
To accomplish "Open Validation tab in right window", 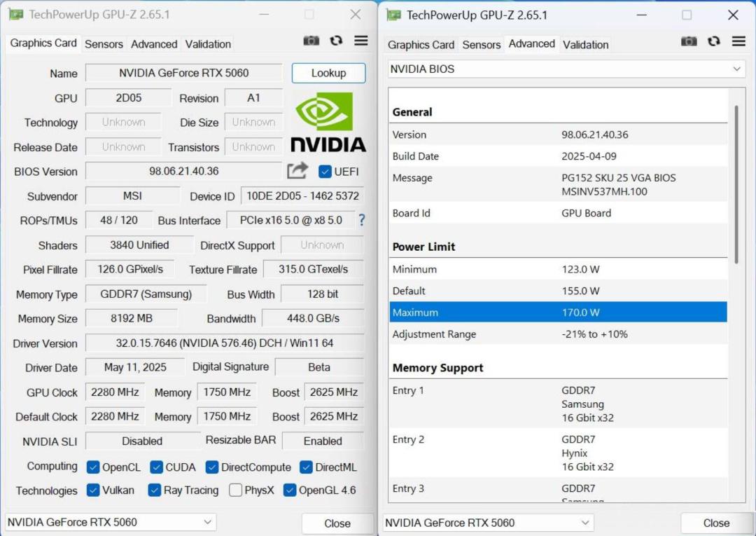I will 585,45.
